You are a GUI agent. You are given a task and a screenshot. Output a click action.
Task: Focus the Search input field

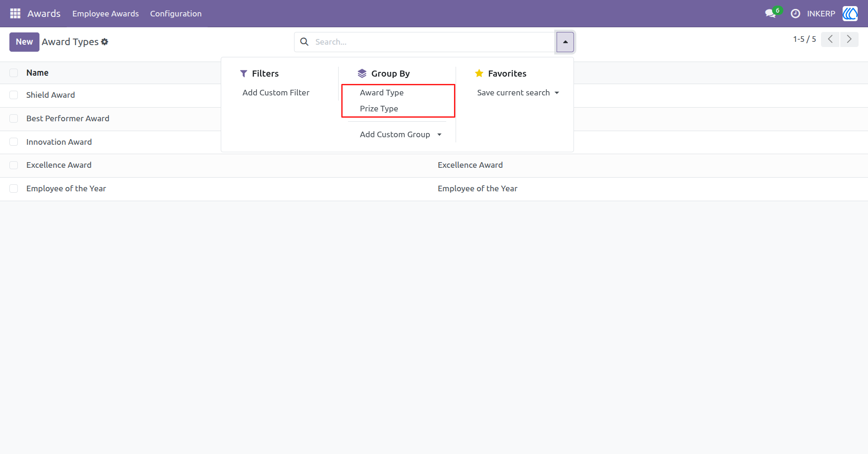[x=432, y=42]
